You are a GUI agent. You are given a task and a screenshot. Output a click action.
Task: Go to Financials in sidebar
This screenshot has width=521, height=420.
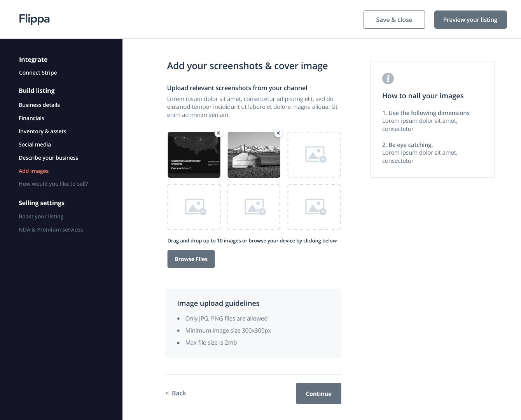31,118
